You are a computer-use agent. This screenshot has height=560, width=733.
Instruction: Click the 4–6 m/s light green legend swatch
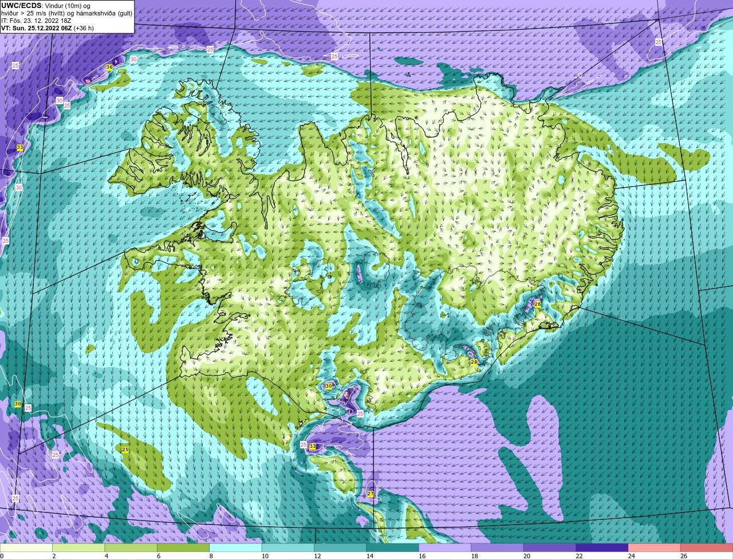131,547
